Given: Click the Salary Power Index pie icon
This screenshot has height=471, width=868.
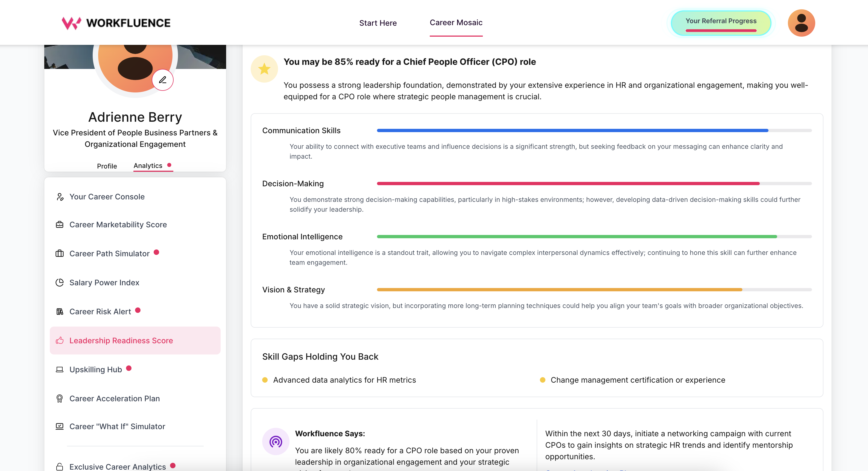Looking at the screenshot, I should click(60, 283).
